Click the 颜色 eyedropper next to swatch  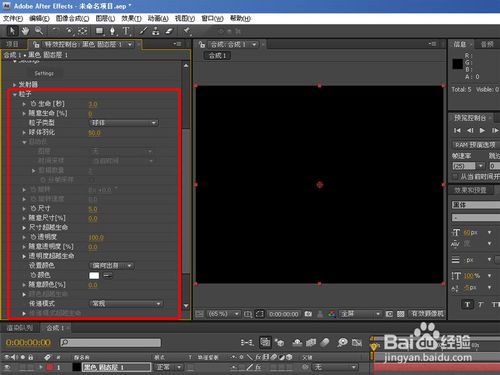click(x=108, y=275)
